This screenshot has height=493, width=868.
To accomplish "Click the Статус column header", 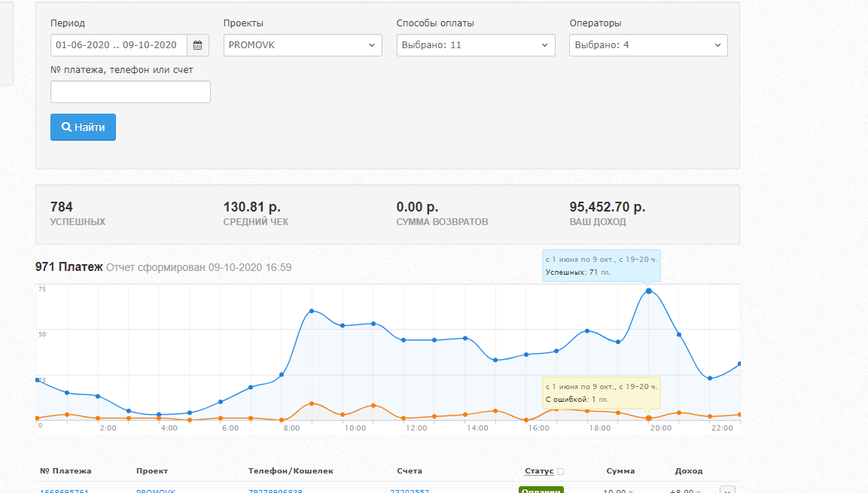I will [539, 471].
